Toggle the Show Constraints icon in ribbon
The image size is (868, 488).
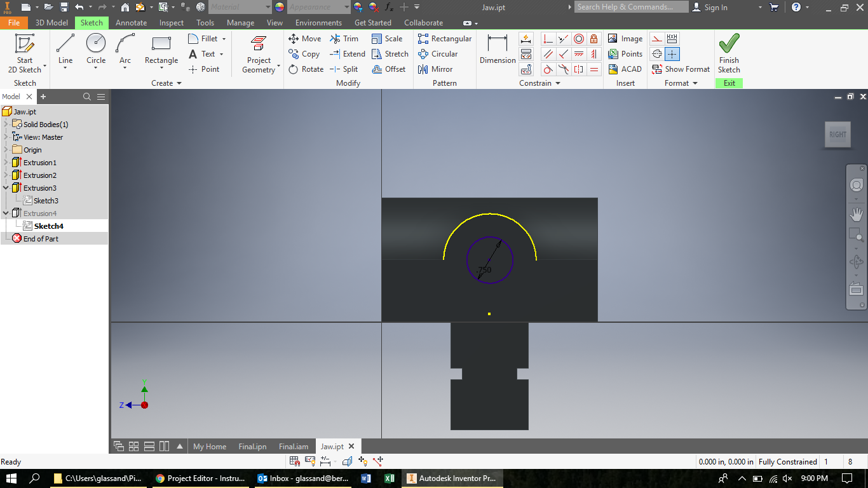click(x=526, y=54)
